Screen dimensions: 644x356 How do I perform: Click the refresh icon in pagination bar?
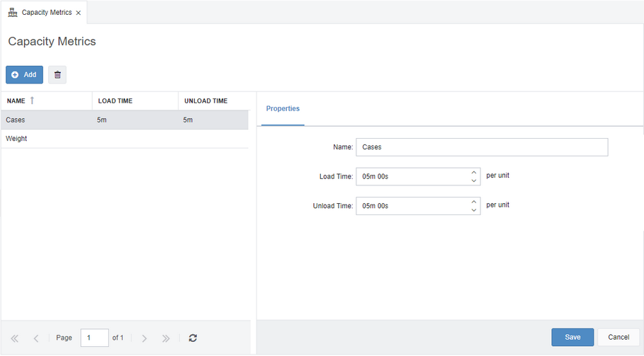click(193, 338)
